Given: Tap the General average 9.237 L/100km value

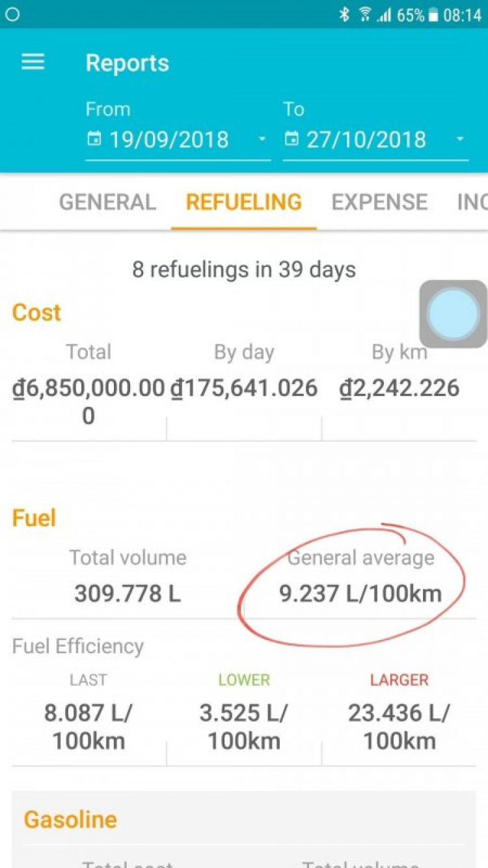Looking at the screenshot, I should coord(360,593).
